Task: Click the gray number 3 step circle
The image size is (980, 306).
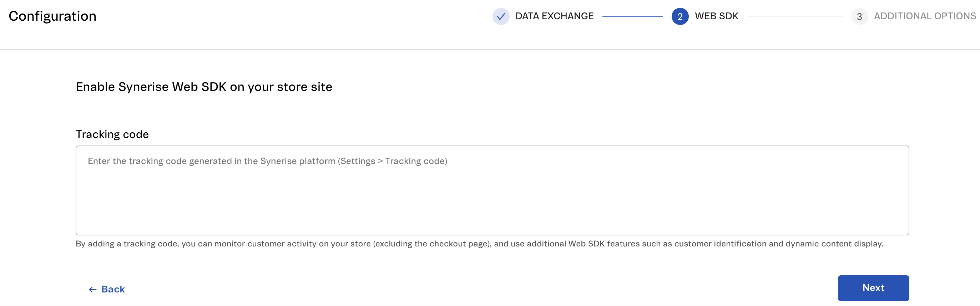Action: (x=859, y=16)
